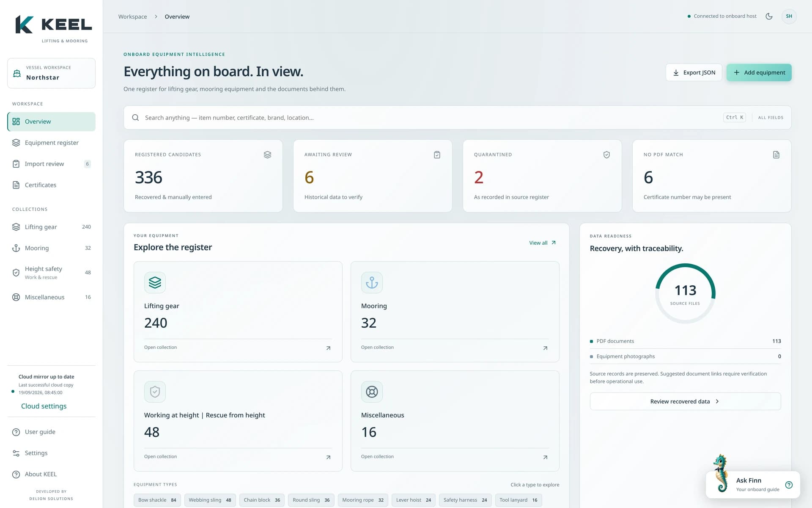
Task: Open Height safety collection in sidebar
Action: (51, 273)
